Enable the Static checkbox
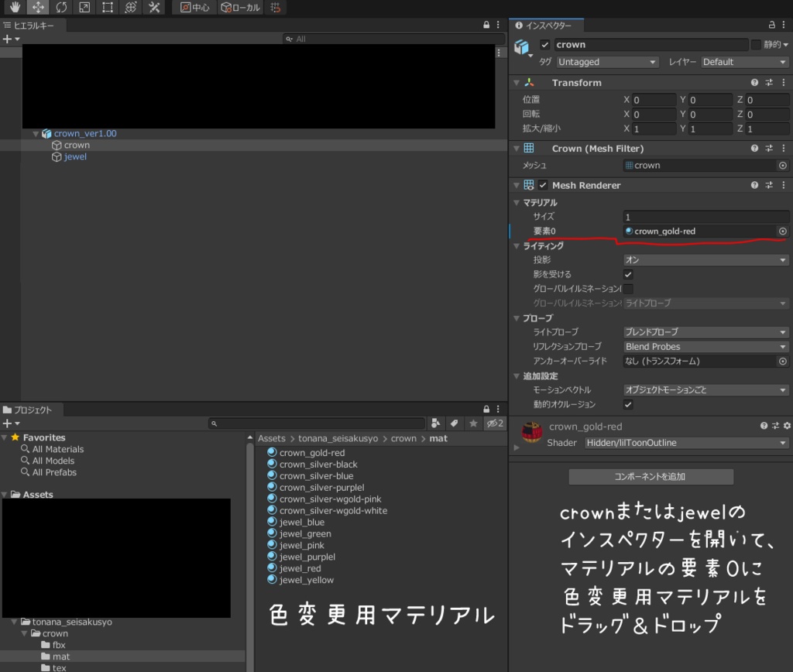Image resolution: width=793 pixels, height=672 pixels. tap(757, 45)
